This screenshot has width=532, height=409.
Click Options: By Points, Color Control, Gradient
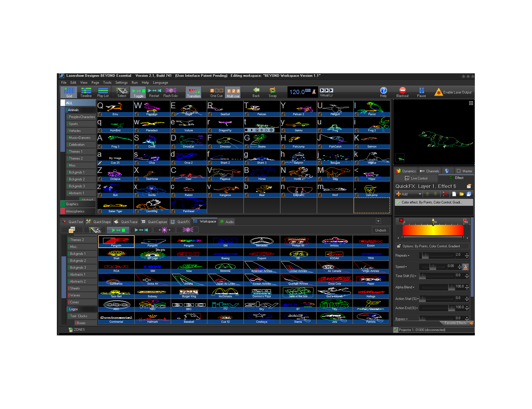(432, 246)
